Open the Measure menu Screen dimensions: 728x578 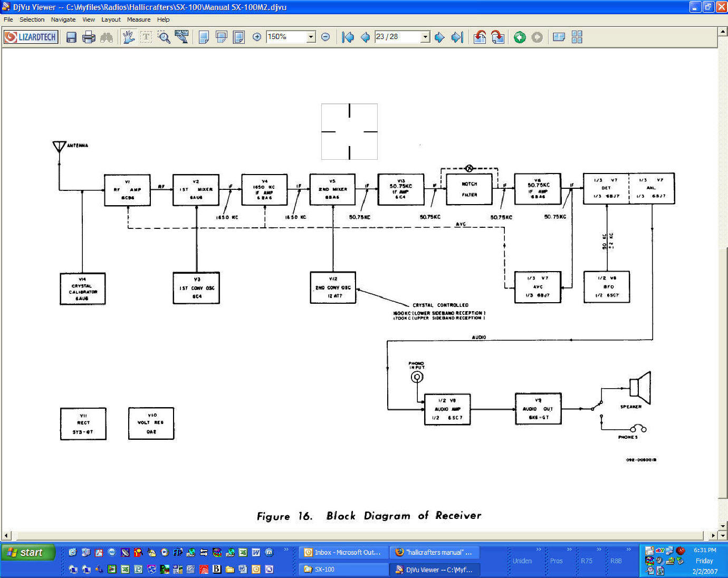pyautogui.click(x=139, y=20)
